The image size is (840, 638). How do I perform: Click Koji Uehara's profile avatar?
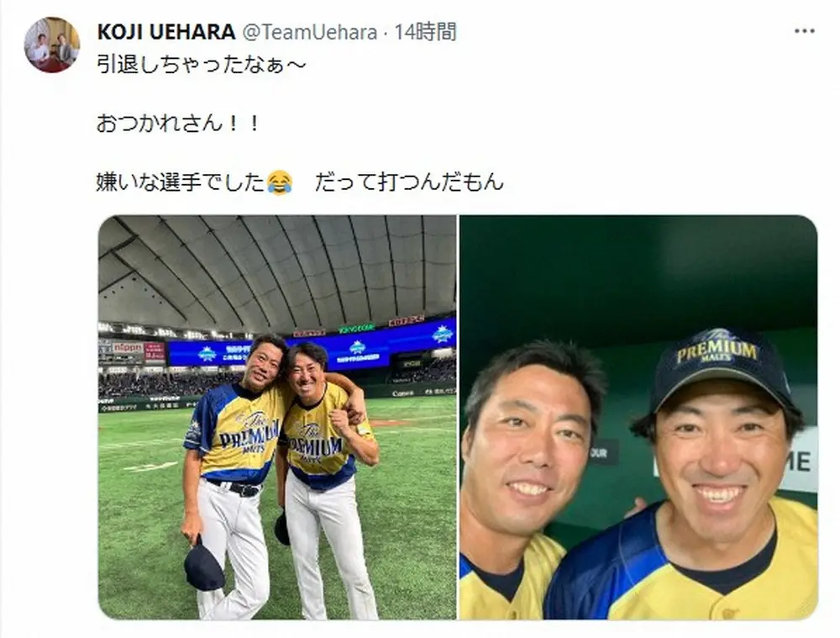click(x=52, y=45)
